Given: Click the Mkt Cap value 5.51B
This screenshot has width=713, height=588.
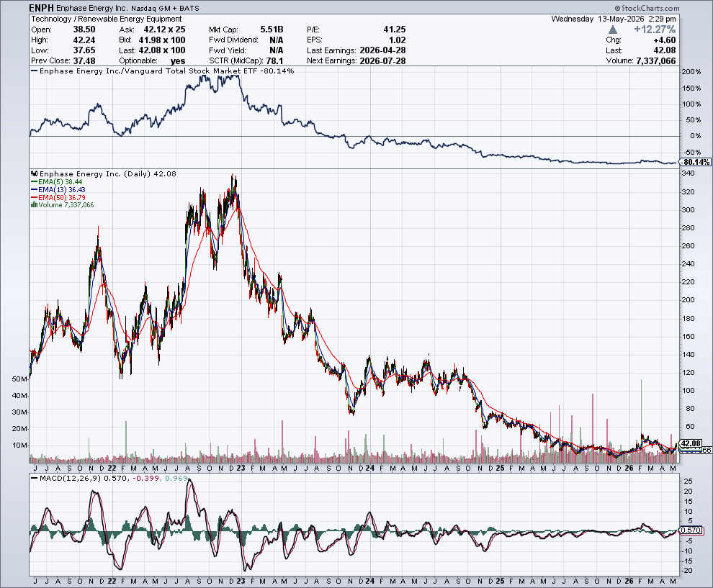Looking at the screenshot, I should (x=272, y=30).
